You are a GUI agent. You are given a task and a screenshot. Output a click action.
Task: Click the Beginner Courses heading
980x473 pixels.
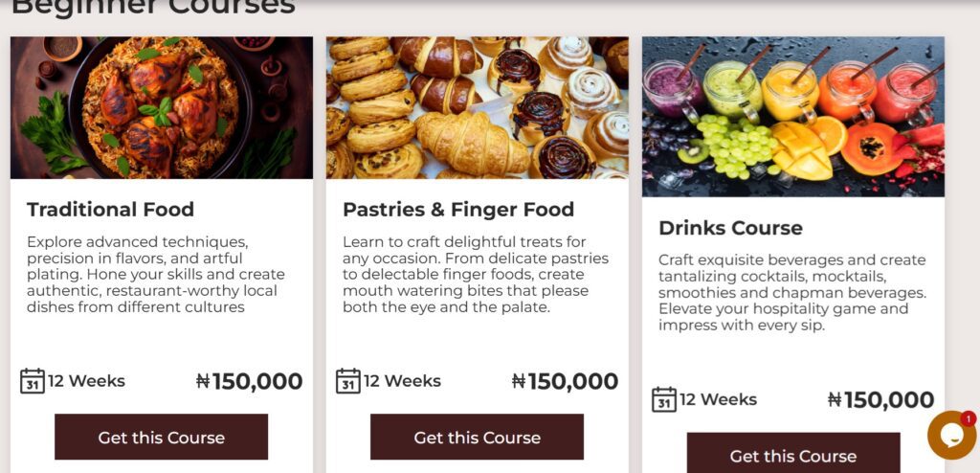tap(153, 8)
